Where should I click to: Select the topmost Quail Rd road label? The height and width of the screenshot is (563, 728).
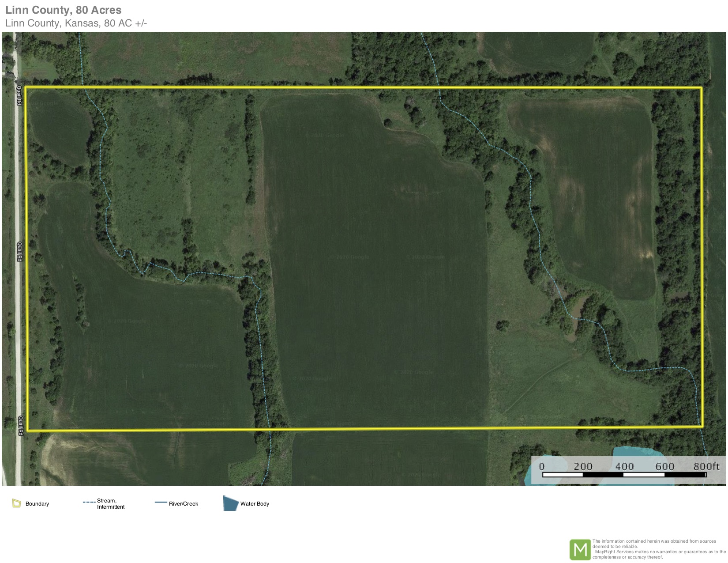(19, 95)
